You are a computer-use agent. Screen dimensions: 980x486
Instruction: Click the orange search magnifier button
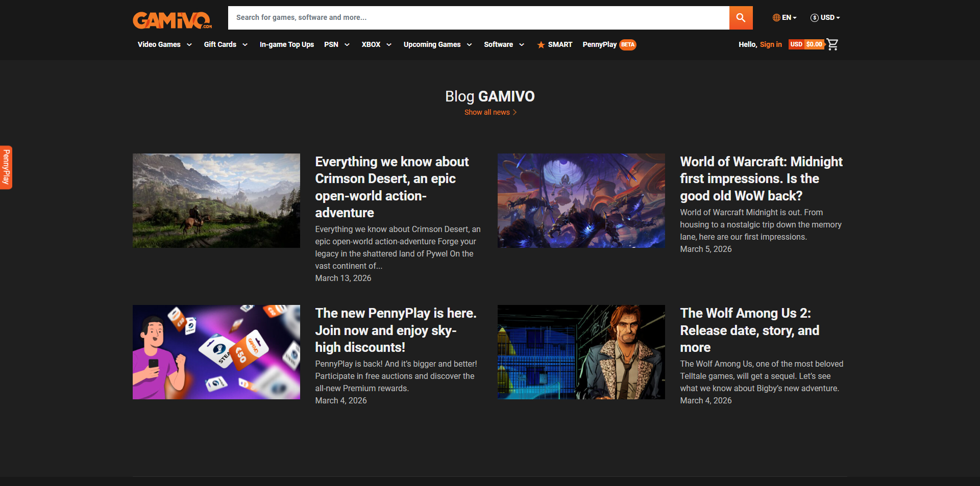741,18
